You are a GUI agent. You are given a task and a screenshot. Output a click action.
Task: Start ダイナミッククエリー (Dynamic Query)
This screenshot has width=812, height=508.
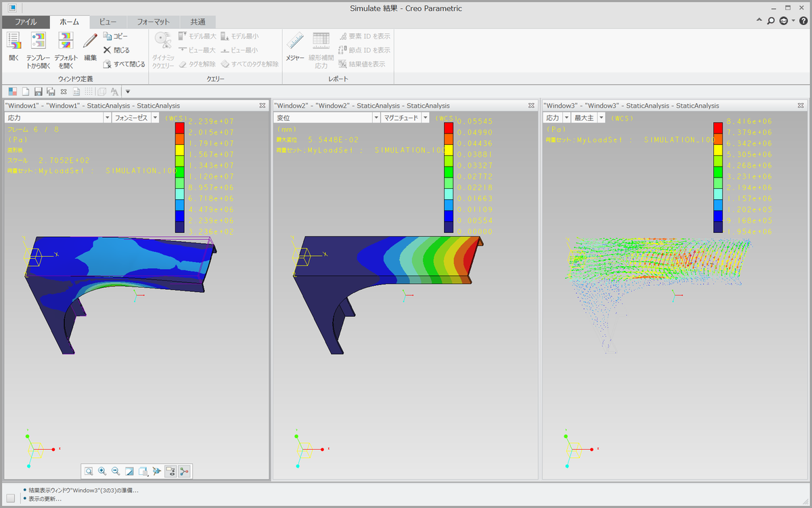(x=163, y=50)
